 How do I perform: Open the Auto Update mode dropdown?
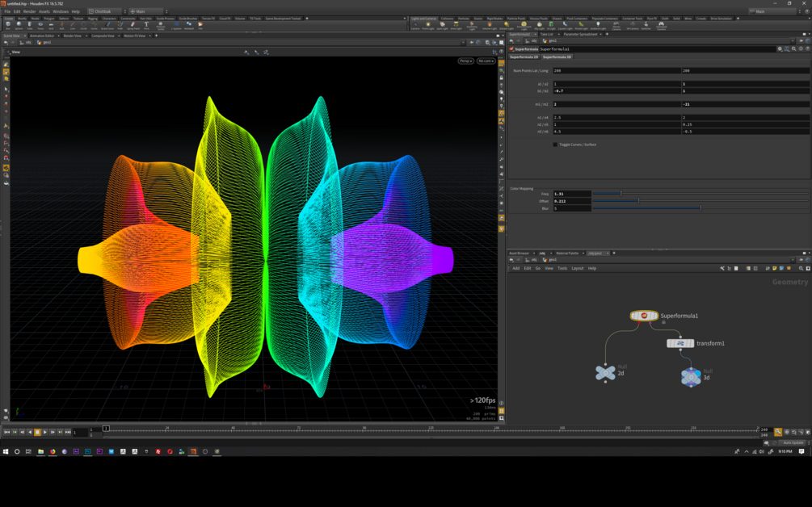pyautogui.click(x=793, y=443)
